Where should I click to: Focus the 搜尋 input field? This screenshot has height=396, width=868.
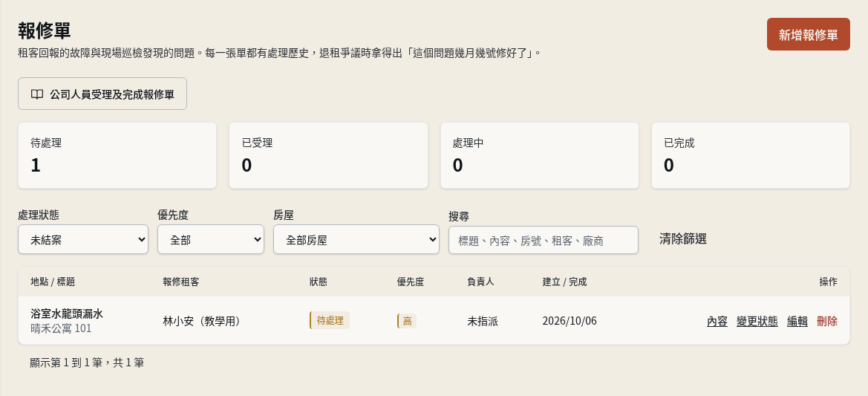tap(544, 241)
